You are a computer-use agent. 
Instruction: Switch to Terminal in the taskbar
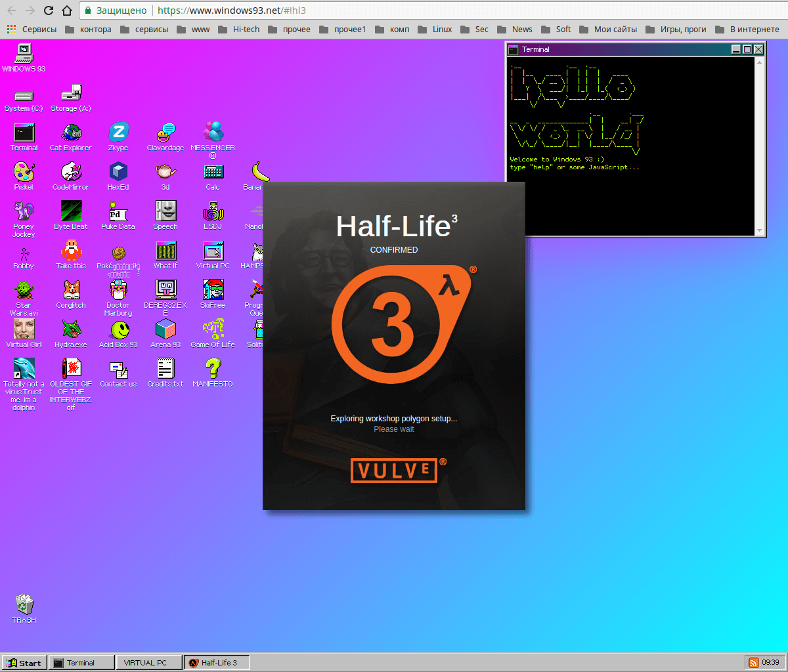[x=82, y=663]
